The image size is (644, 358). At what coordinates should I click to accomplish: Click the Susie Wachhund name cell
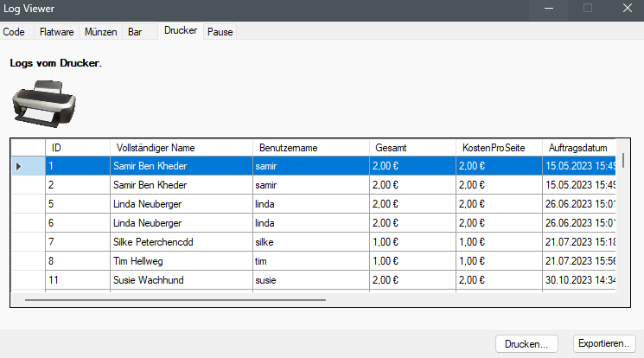coord(182,280)
